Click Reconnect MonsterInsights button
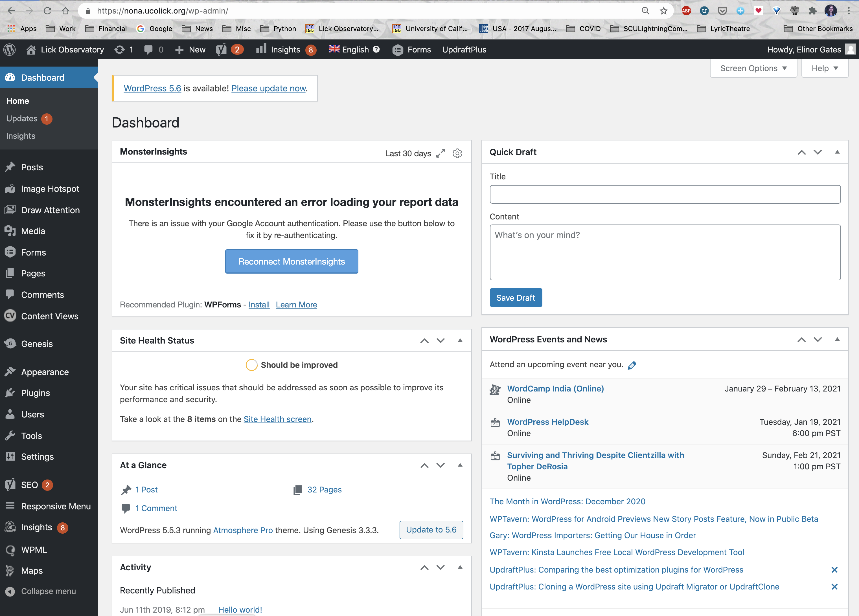This screenshot has height=616, width=859. pos(292,261)
